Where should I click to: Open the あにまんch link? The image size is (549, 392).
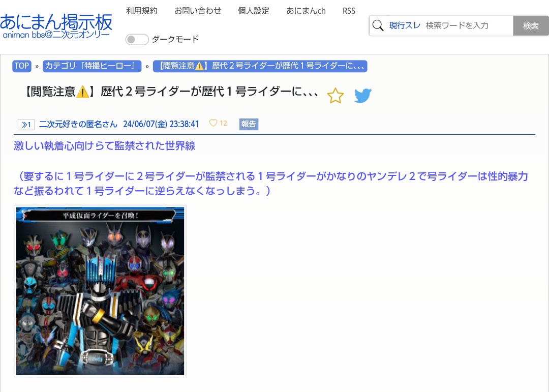306,11
